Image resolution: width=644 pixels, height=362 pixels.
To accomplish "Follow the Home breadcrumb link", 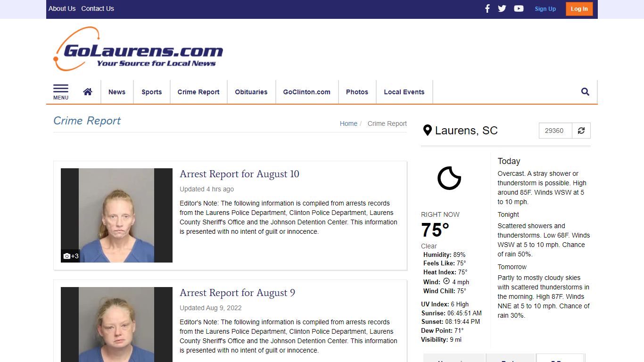I will click(x=348, y=123).
